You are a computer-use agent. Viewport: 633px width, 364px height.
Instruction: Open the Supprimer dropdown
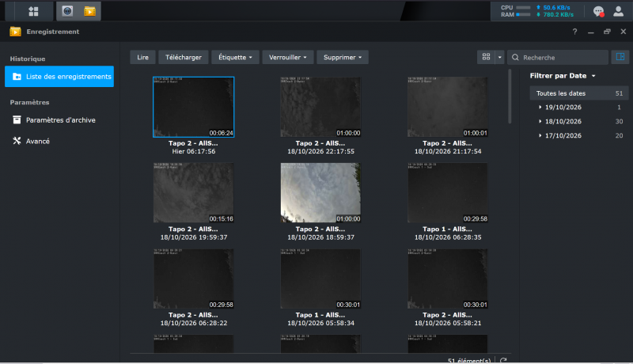click(343, 57)
